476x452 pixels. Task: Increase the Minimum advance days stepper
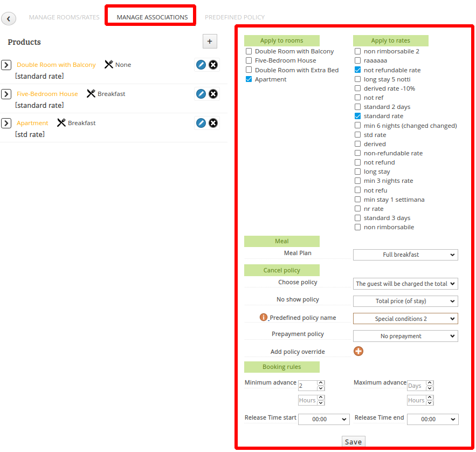point(321,383)
